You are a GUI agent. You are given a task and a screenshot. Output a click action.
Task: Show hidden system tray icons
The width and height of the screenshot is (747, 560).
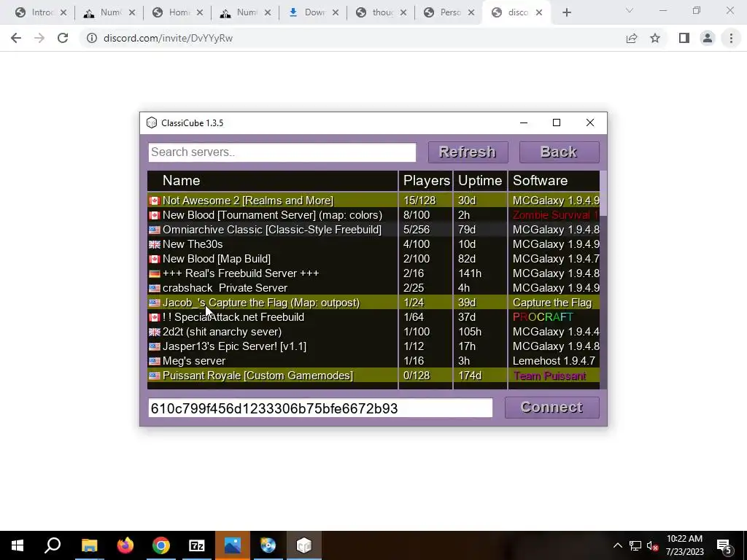pyautogui.click(x=617, y=545)
